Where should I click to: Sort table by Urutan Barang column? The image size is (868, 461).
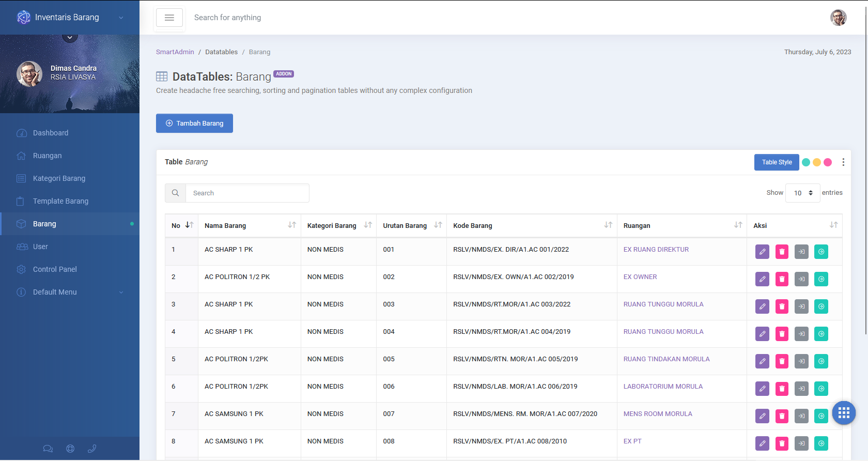tap(412, 226)
